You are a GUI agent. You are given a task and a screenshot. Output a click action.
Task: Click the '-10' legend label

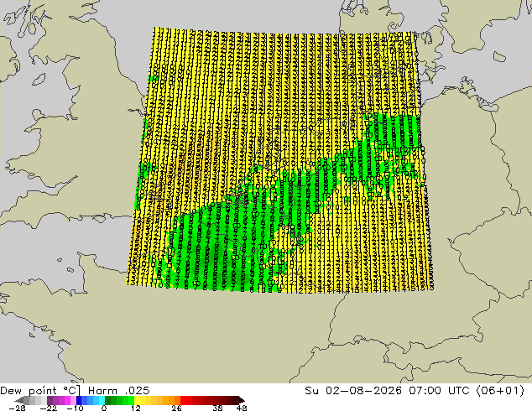[x=75, y=408]
